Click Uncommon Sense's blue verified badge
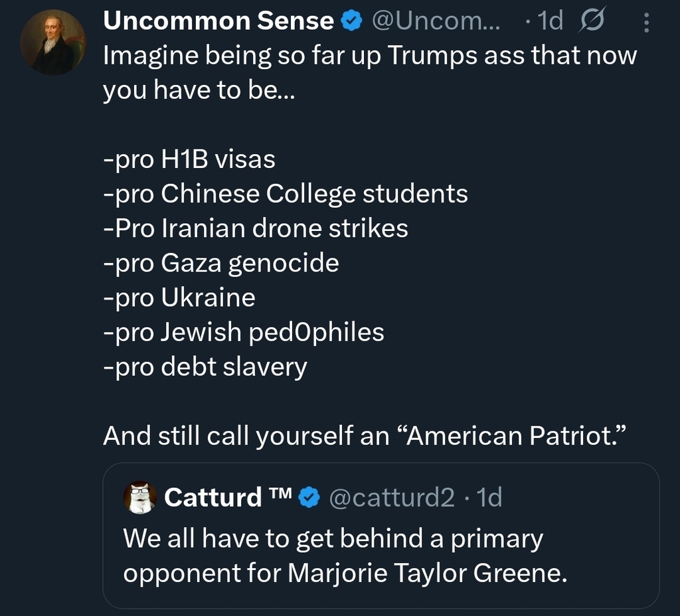This screenshot has width=680, height=616. (x=352, y=22)
